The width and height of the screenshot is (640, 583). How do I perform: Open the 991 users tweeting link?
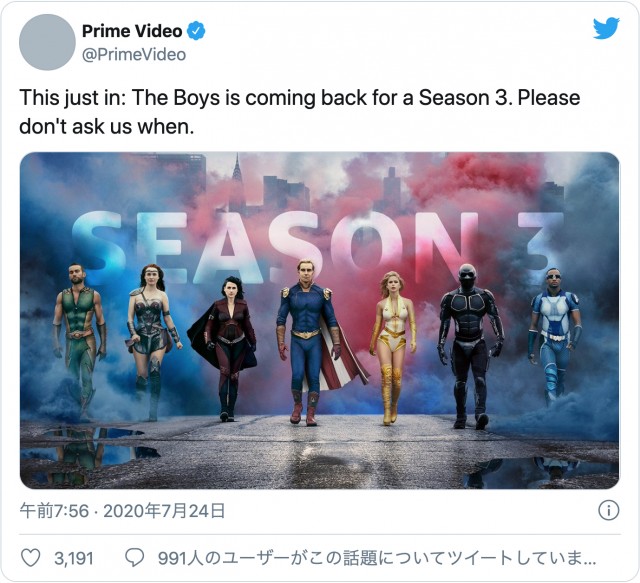point(377,558)
